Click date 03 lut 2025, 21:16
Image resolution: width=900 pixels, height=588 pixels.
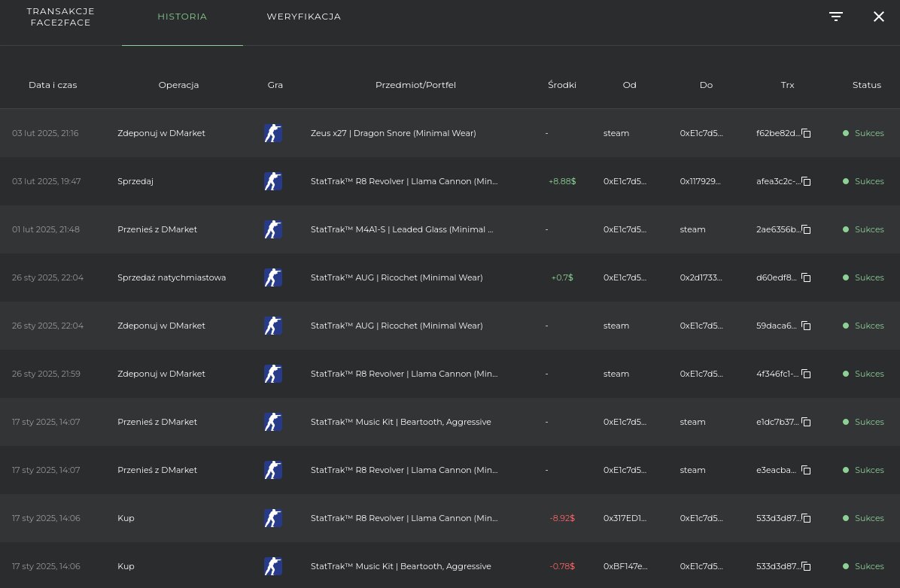45,133
